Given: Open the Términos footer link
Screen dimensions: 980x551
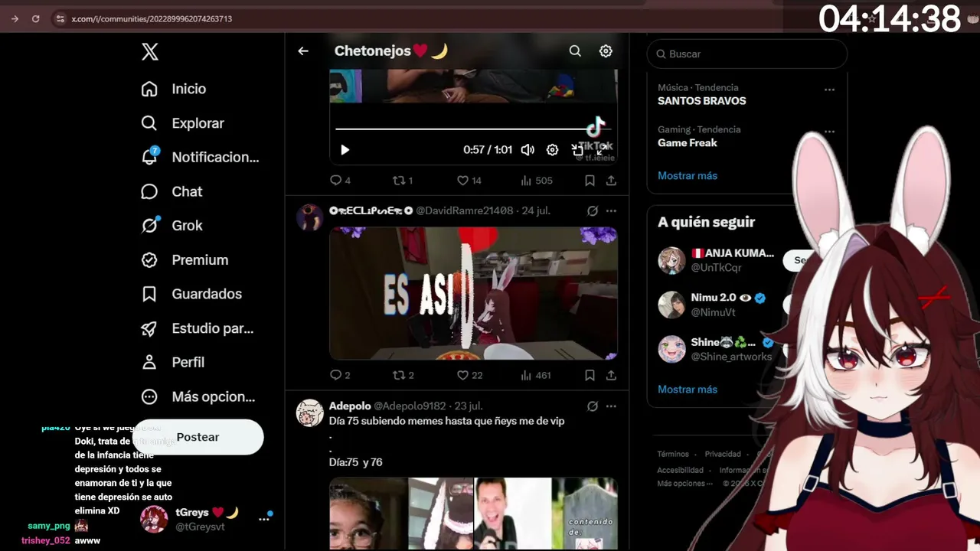Looking at the screenshot, I should (673, 454).
